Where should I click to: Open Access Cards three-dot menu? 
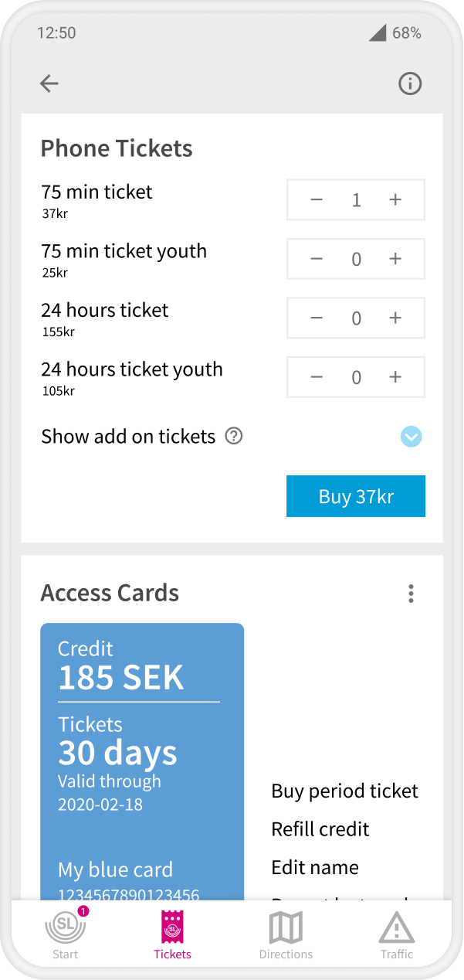pos(411,594)
